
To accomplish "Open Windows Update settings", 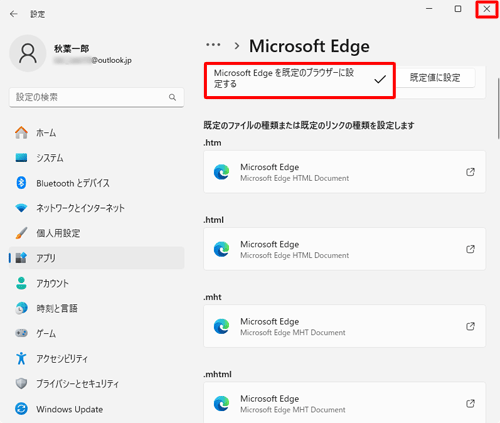I will point(97,409).
